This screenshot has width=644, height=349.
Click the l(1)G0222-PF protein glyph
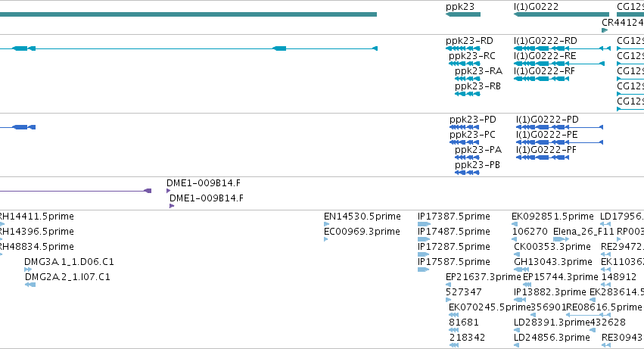543,157
